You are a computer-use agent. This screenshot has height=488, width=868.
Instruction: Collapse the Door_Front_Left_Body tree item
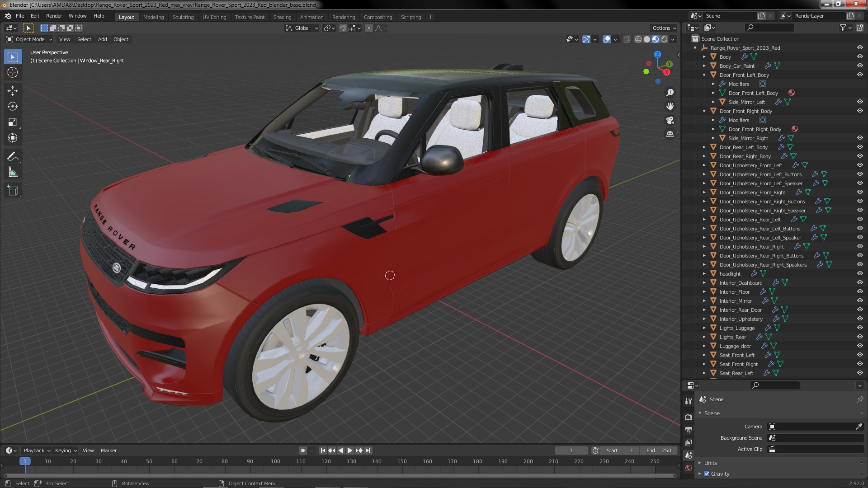[x=704, y=75]
